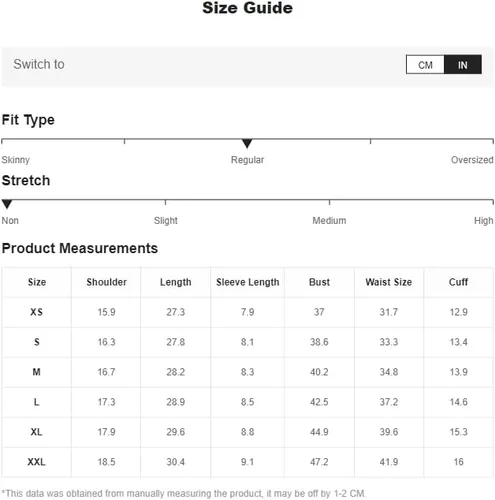The width and height of the screenshot is (495, 500).
Task: Click the High stretch label
Action: click(484, 221)
